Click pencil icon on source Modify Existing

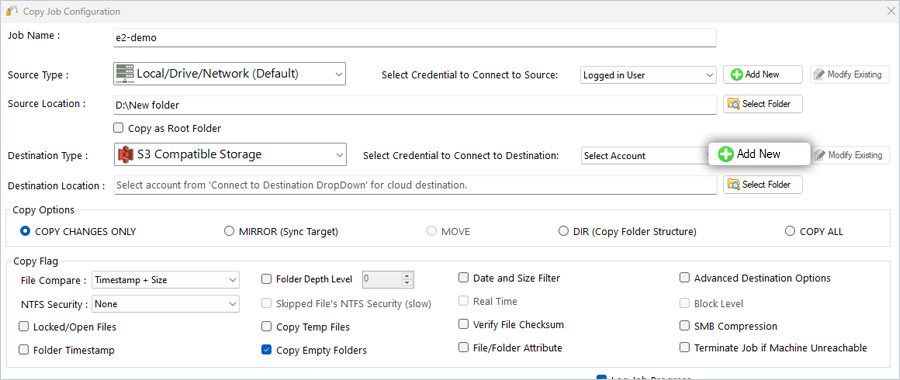(x=820, y=75)
